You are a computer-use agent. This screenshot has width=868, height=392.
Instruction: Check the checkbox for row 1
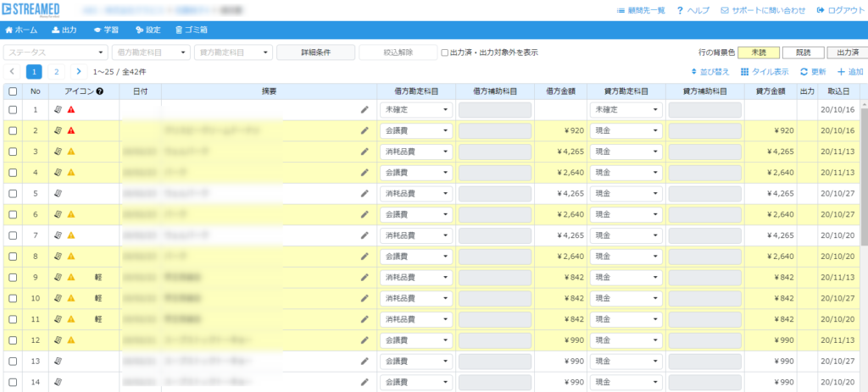tap(13, 109)
